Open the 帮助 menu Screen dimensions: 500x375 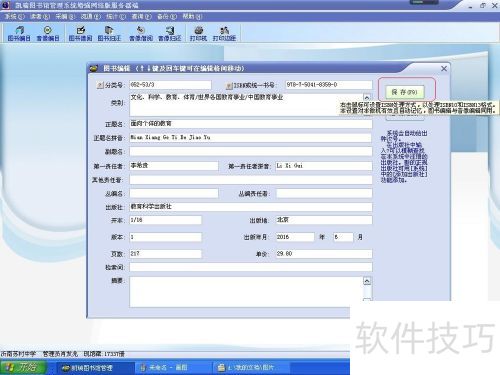point(192,16)
